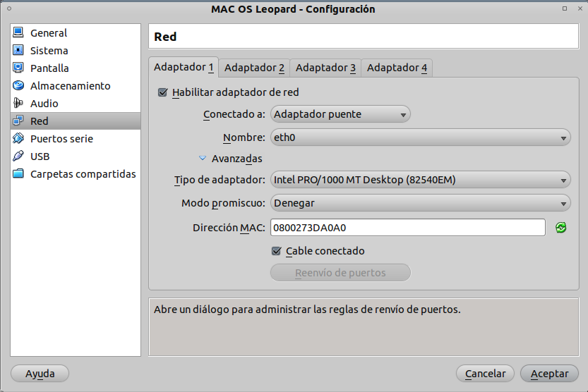Click the Reenvío de puertos button
The width and height of the screenshot is (588, 392).
[x=340, y=273]
